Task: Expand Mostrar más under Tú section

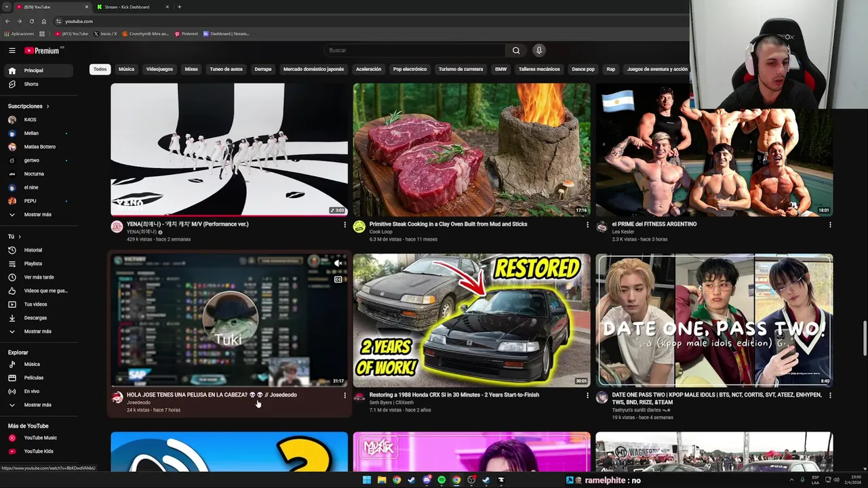Action: (x=38, y=331)
